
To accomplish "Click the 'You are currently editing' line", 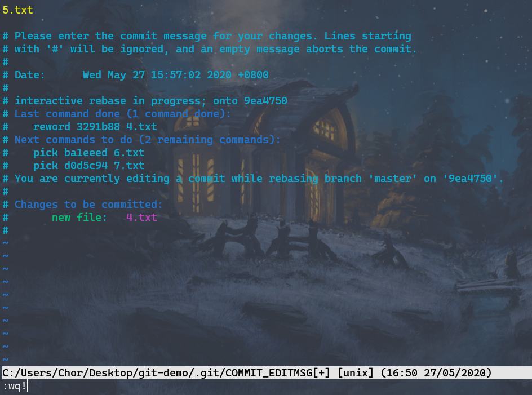I will point(253,179).
